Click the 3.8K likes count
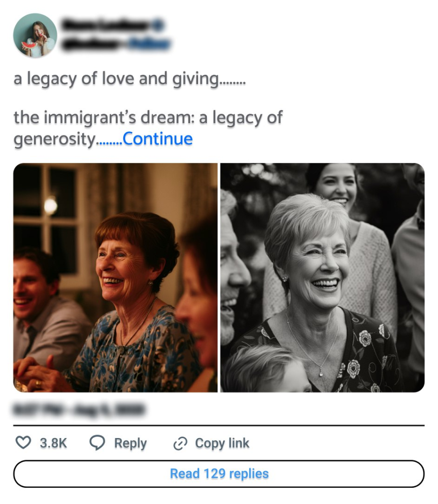 [x=53, y=443]
